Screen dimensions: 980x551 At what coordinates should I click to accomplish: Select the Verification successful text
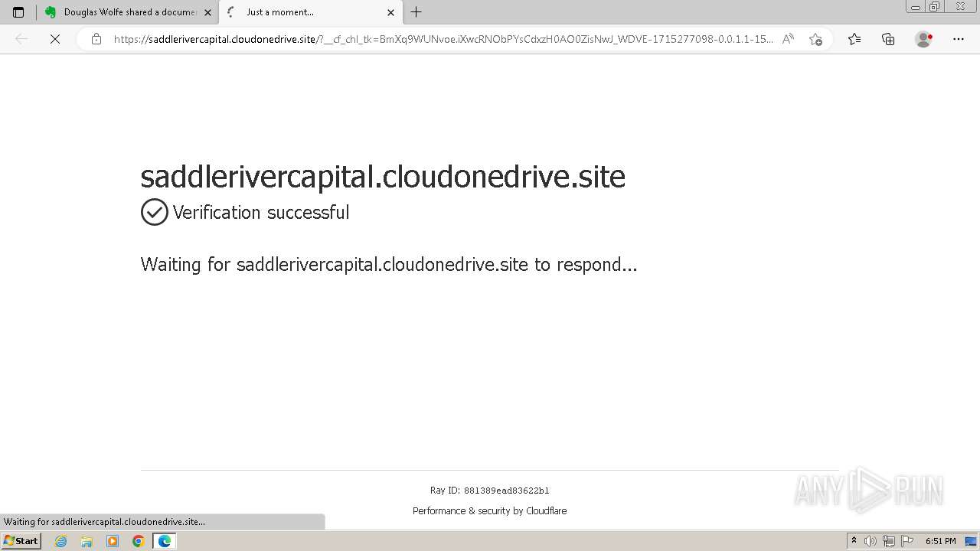coord(261,213)
